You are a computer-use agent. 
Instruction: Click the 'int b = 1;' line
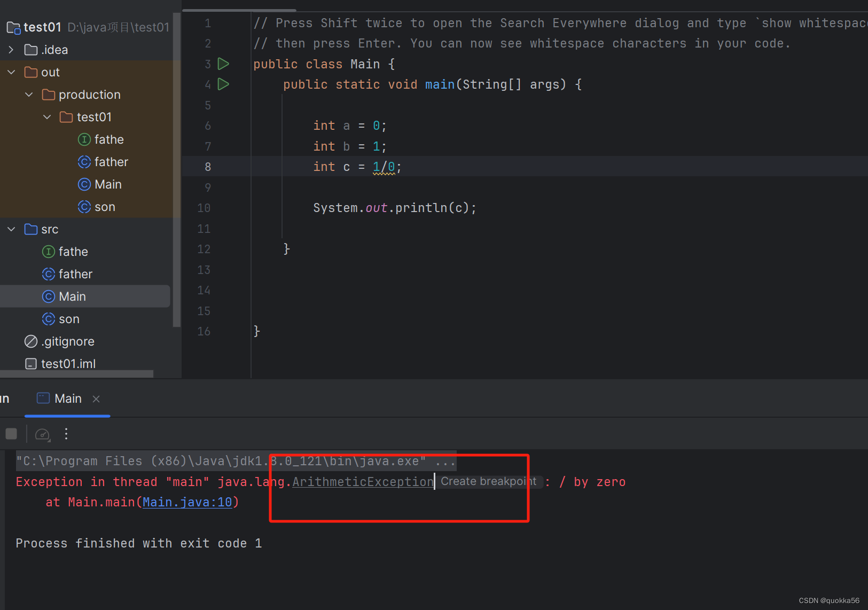click(x=350, y=146)
